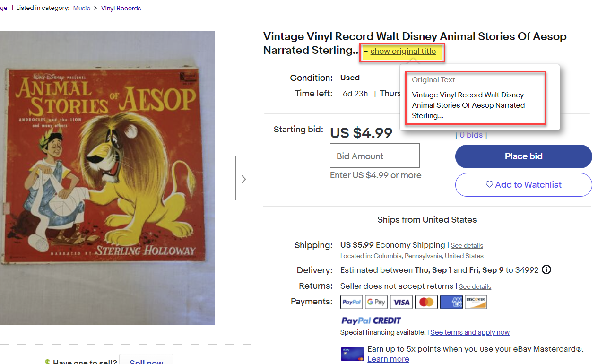Add item to Watchlist
Image resolution: width=598 pixels, height=364 pixels.
pos(523,185)
